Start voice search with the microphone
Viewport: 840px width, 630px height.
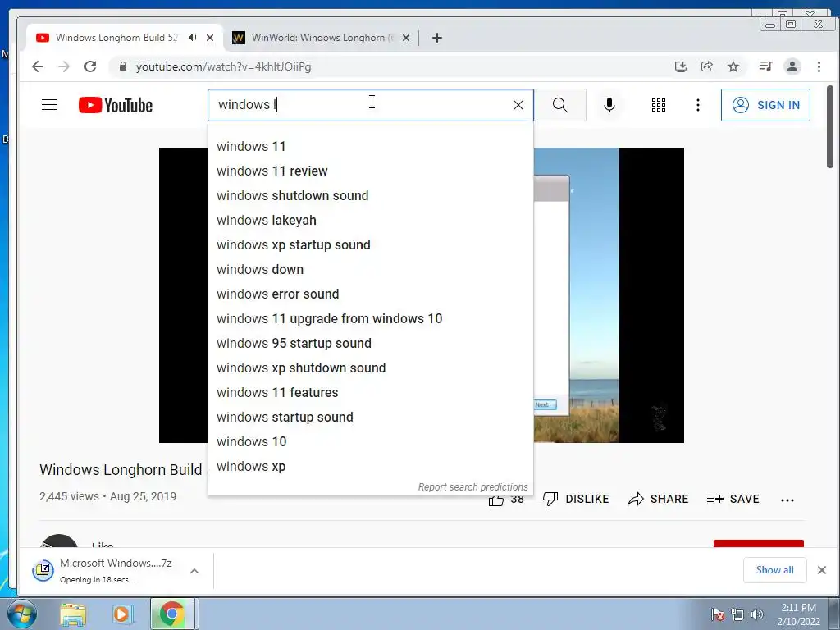tap(609, 105)
